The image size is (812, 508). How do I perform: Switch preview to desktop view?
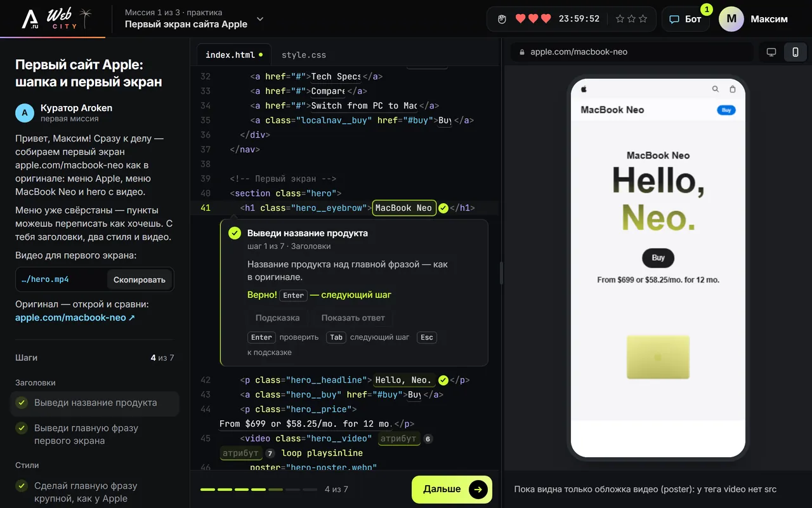tap(771, 52)
